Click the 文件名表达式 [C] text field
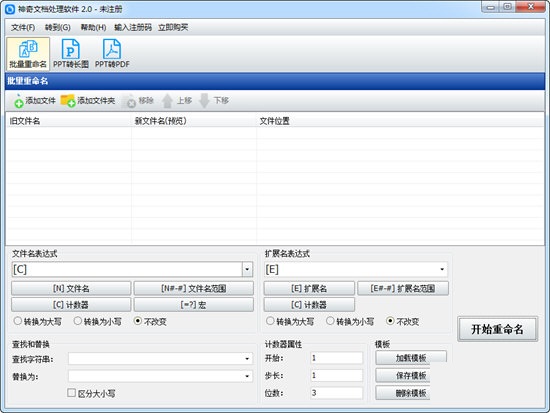 (127, 269)
